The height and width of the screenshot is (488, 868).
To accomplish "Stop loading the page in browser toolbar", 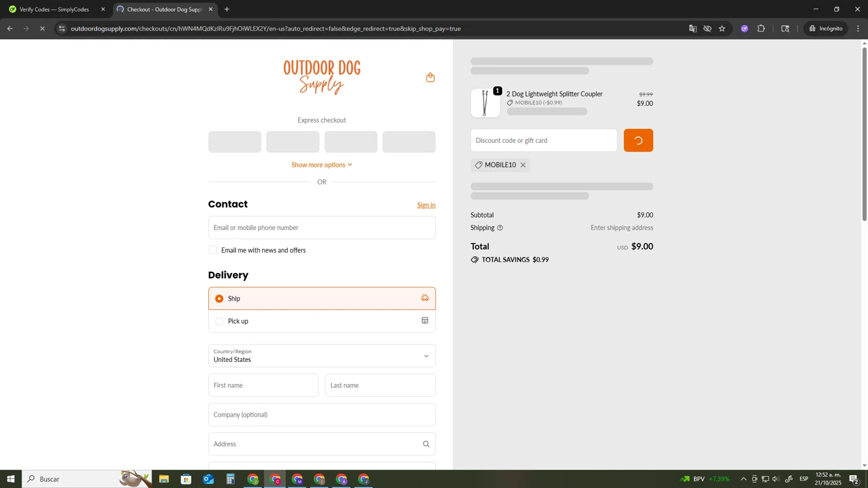I will [x=42, y=28].
